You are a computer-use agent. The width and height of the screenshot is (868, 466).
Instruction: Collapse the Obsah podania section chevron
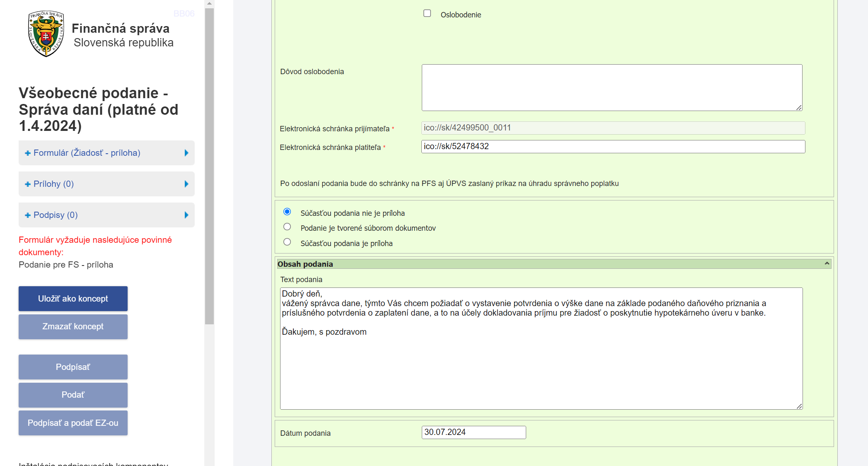[827, 264]
